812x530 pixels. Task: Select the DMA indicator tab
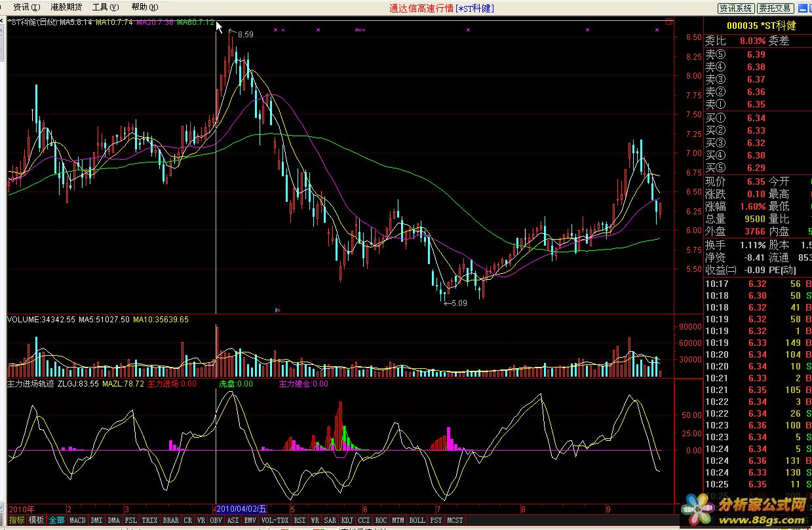point(114,520)
